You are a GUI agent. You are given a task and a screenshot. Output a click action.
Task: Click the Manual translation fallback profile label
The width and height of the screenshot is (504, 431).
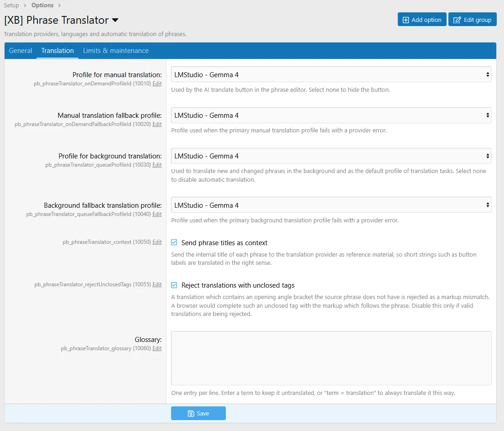pyautogui.click(x=109, y=116)
